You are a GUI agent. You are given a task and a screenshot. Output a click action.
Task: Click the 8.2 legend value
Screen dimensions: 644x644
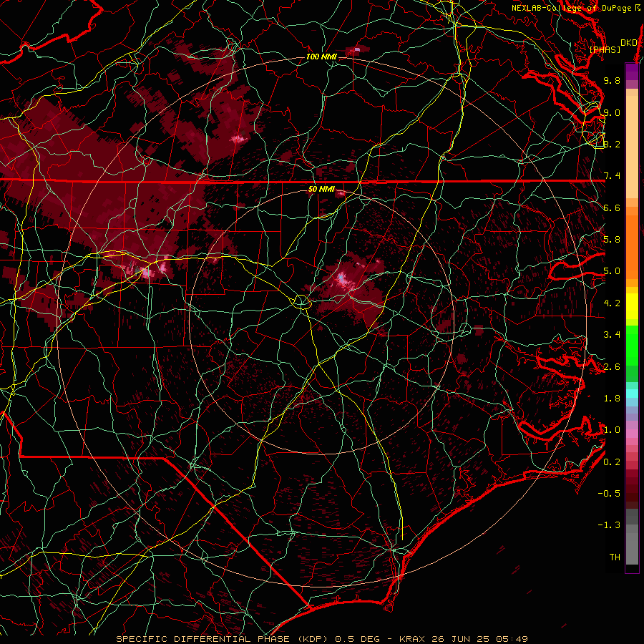pyautogui.click(x=612, y=144)
